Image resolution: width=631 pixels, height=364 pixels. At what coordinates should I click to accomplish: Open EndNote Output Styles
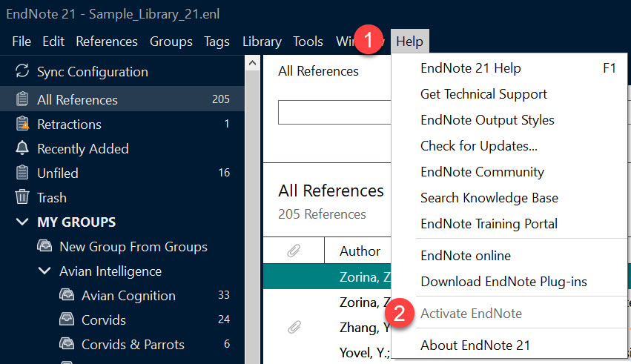pyautogui.click(x=509, y=120)
